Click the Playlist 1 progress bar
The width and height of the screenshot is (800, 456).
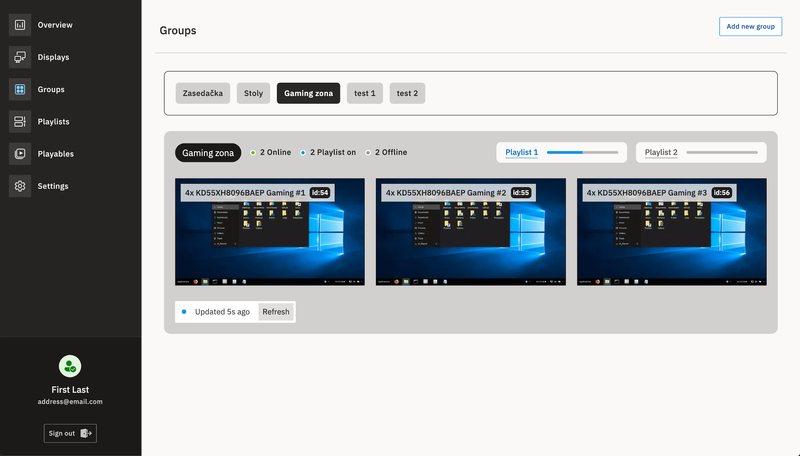pyautogui.click(x=582, y=153)
